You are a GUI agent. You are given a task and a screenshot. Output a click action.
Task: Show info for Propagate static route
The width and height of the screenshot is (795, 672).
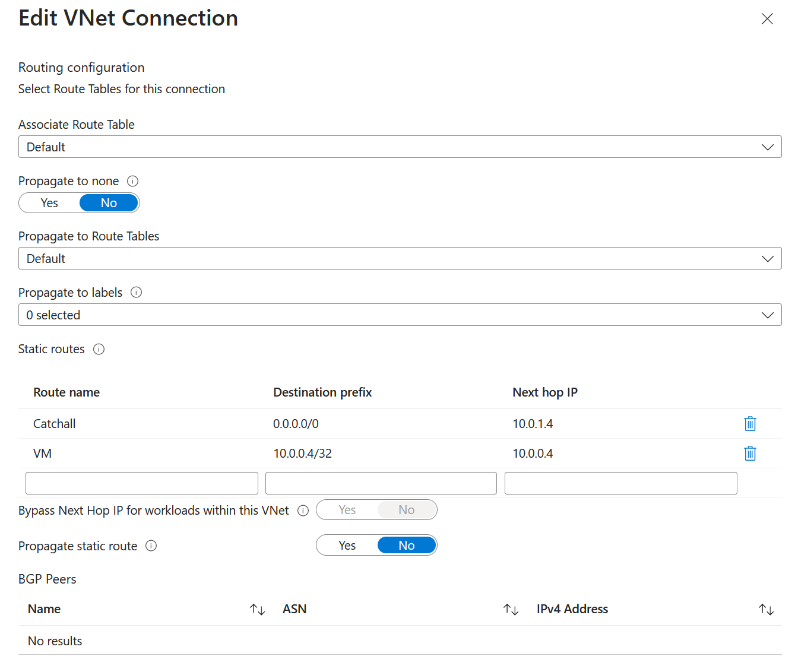[x=151, y=546]
